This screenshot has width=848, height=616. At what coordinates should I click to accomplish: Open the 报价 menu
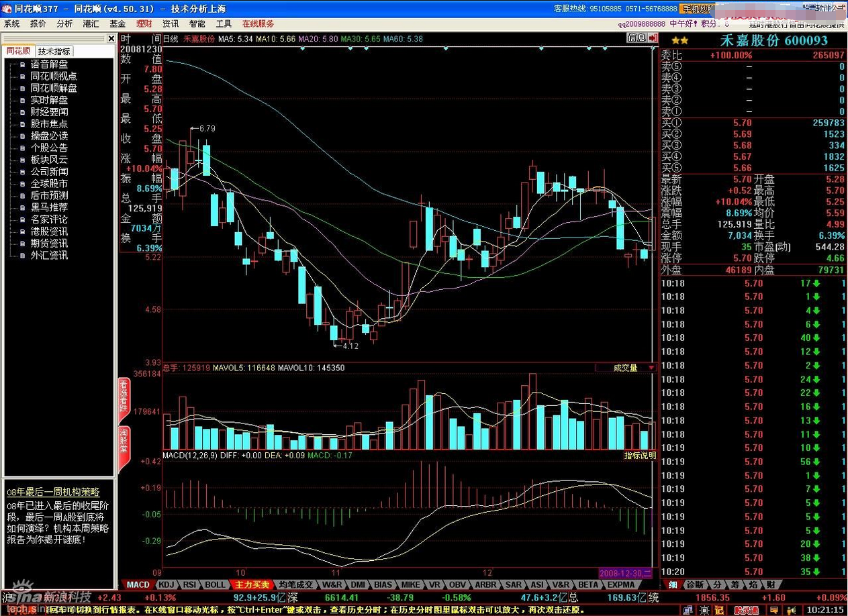38,23
